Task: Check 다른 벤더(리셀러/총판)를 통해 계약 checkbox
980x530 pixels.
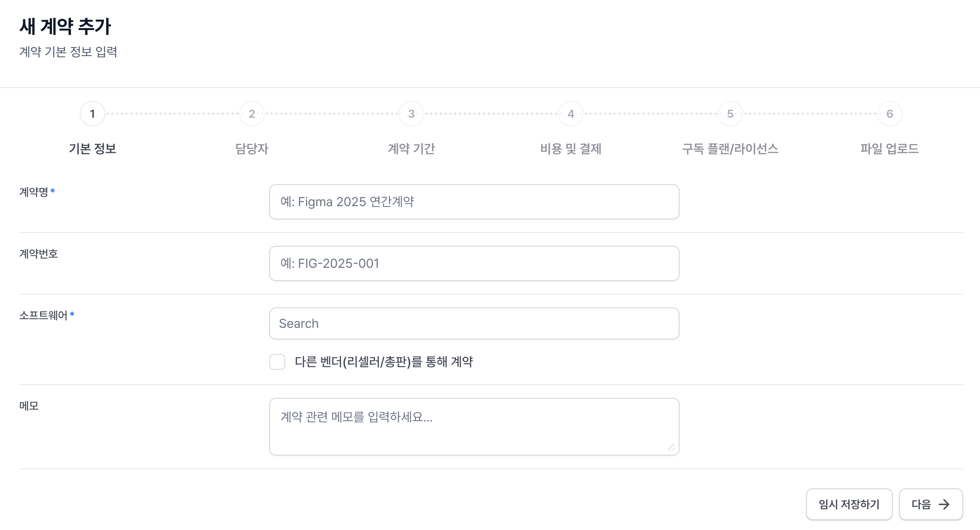Action: [277, 362]
